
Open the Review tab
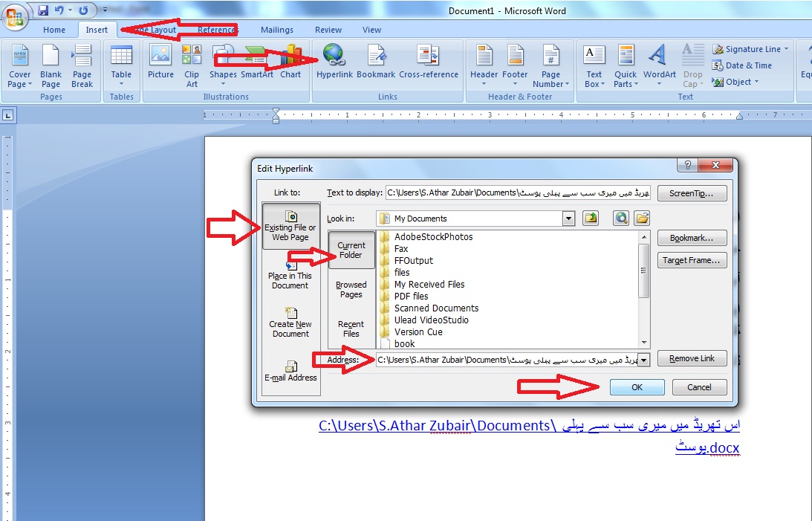328,30
